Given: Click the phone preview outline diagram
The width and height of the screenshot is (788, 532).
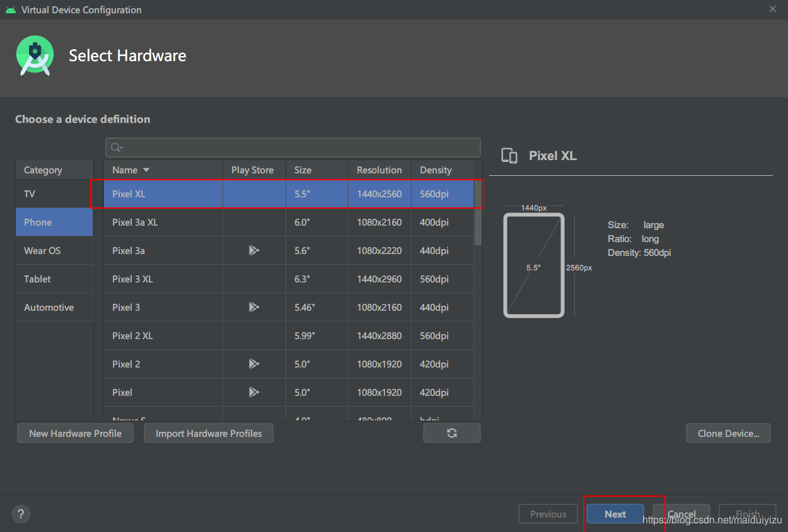Looking at the screenshot, I should pyautogui.click(x=533, y=265).
